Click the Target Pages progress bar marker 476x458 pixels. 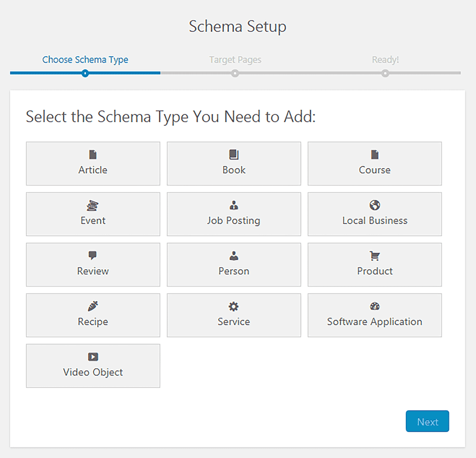coord(235,73)
